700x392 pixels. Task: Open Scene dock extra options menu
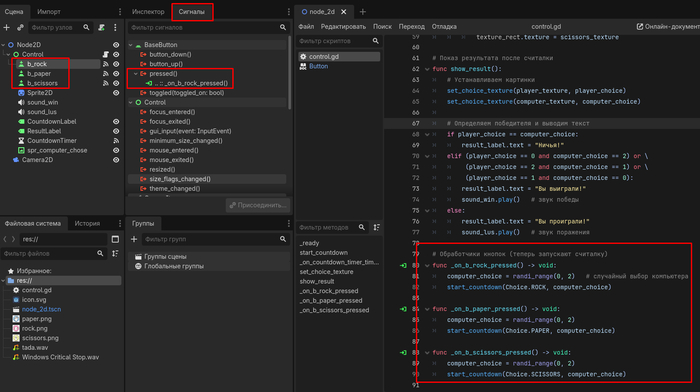click(115, 28)
